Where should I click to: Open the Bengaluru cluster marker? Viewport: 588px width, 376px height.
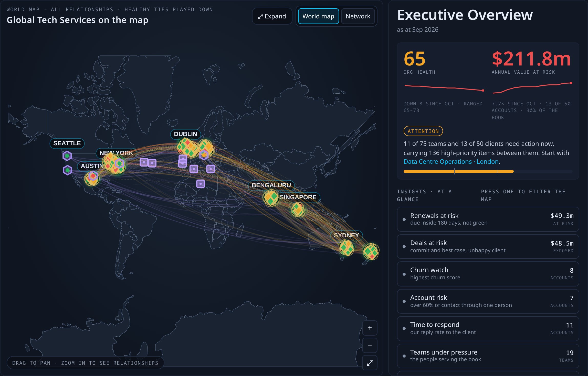(271, 198)
